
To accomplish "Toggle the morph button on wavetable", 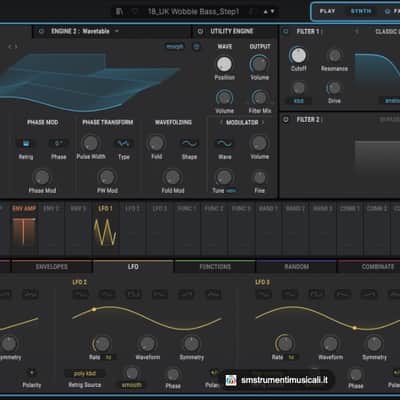I will pos(175,47).
